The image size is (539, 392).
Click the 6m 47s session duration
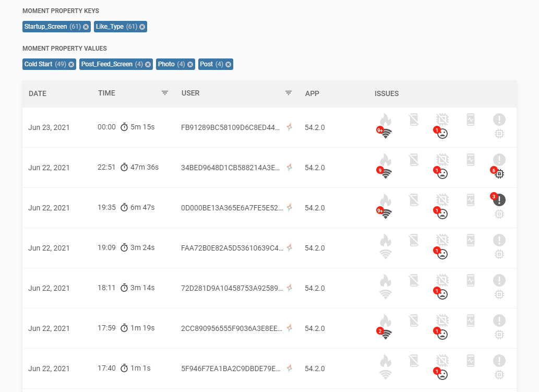coord(142,208)
